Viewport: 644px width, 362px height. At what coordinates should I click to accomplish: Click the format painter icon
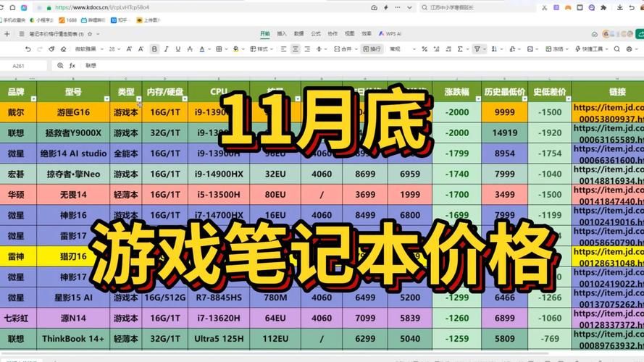point(51,49)
